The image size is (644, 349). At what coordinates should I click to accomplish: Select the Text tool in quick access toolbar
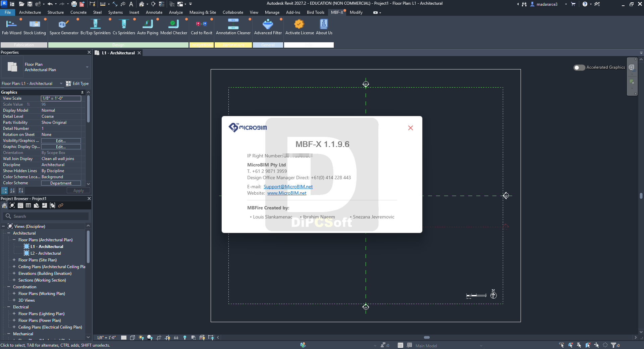(x=131, y=4)
